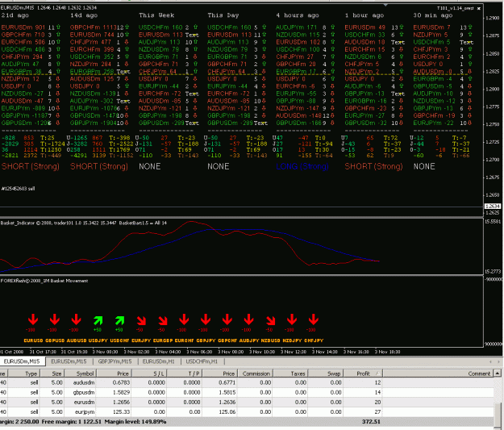Click the red down arrow above GBPUSD
The width and height of the screenshot is (504, 430).
55,319
